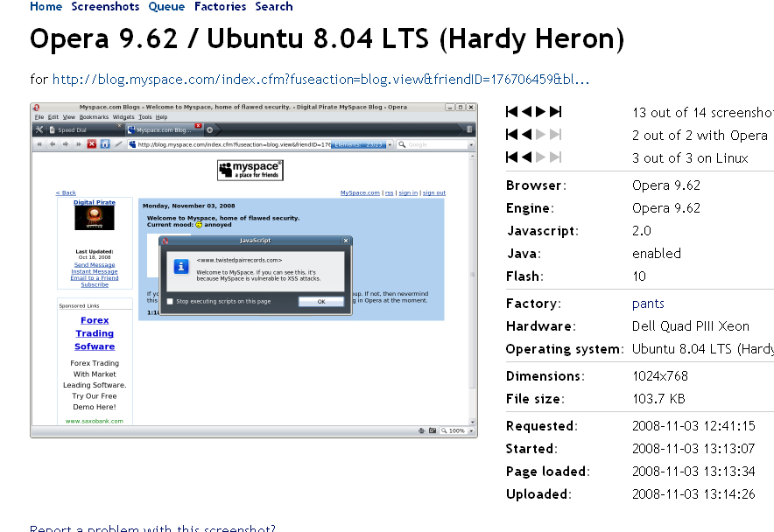Select Uploaded time 2008-11-03 13:14:26
The image size is (774, 532).
pyautogui.click(x=693, y=494)
